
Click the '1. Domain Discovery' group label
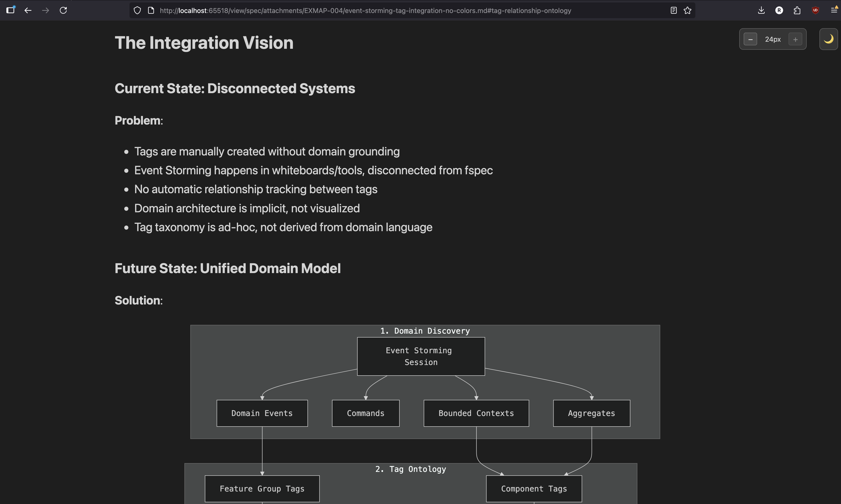click(425, 331)
